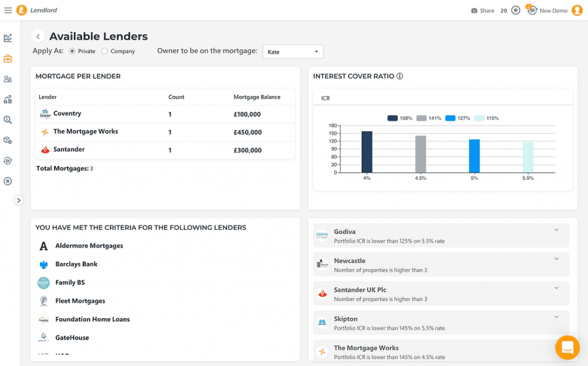Open the cube settings sidebar icon
This screenshot has height=366, width=588.
coord(8,140)
